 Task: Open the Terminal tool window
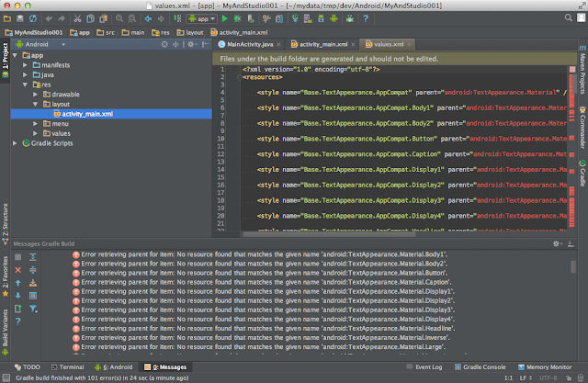(x=67, y=367)
